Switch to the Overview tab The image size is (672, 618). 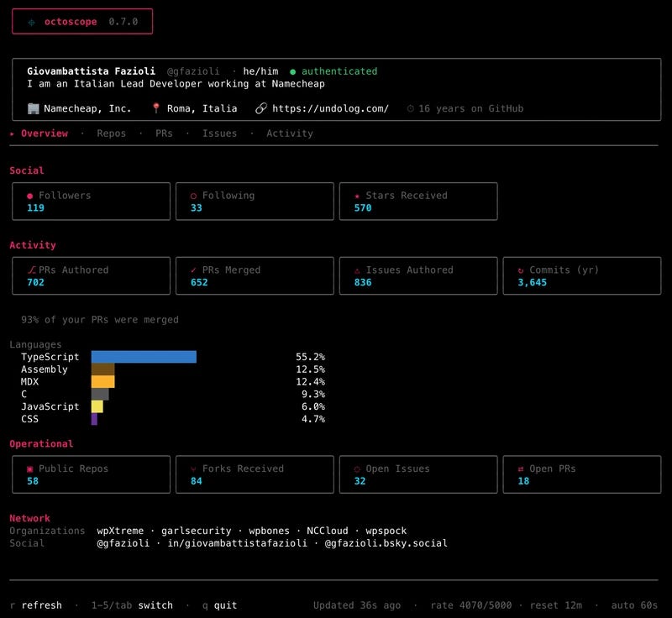tap(45, 134)
